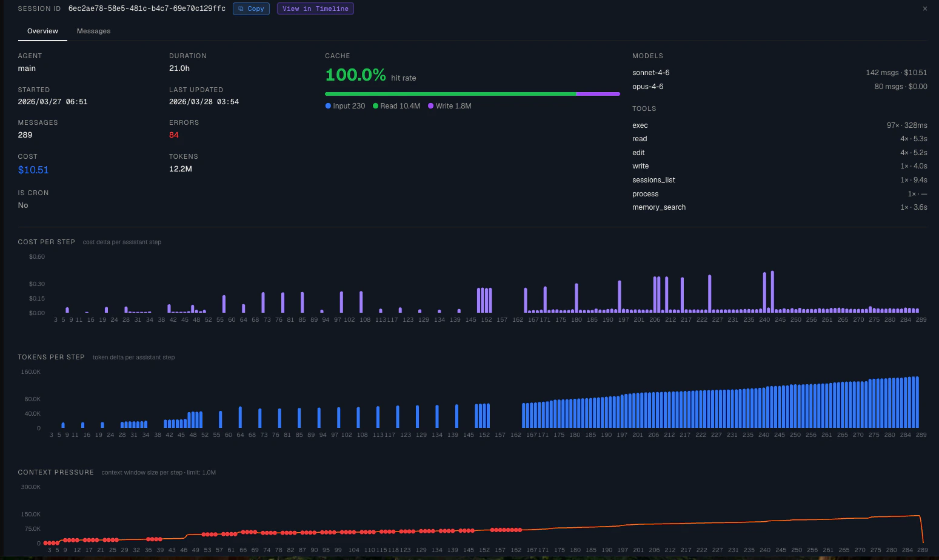939x560 pixels.
Task: Click the 300.0K axis label on context chart
Action: [x=31, y=487]
